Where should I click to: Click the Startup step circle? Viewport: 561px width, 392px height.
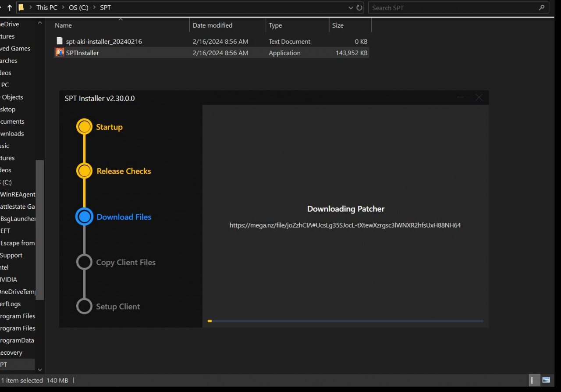click(84, 127)
